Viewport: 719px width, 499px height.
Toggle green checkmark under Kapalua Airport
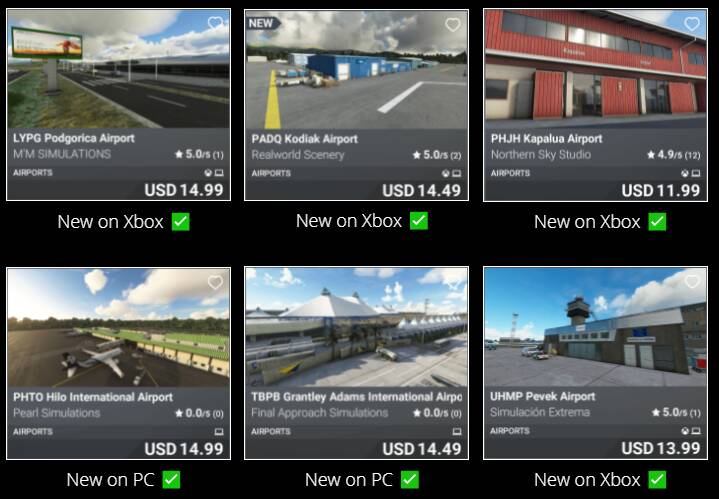click(x=657, y=222)
